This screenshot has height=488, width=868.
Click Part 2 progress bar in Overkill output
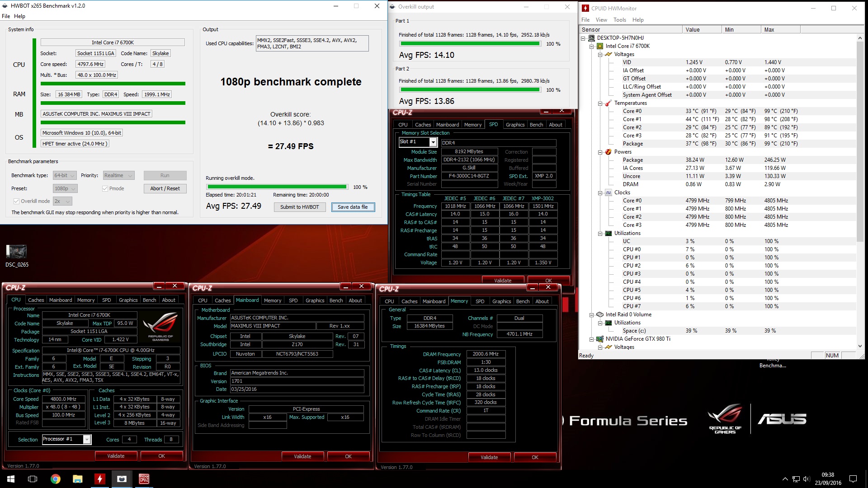pos(470,90)
